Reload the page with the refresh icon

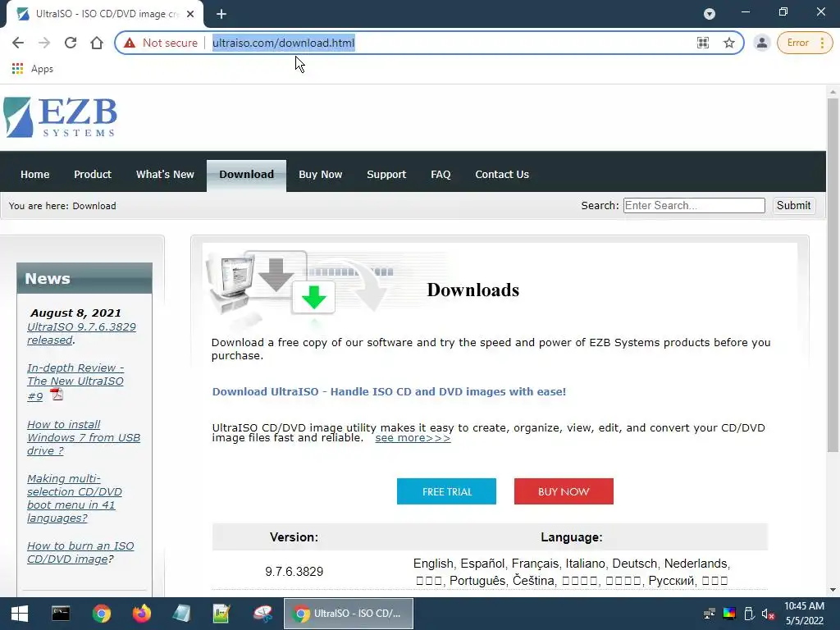click(71, 43)
